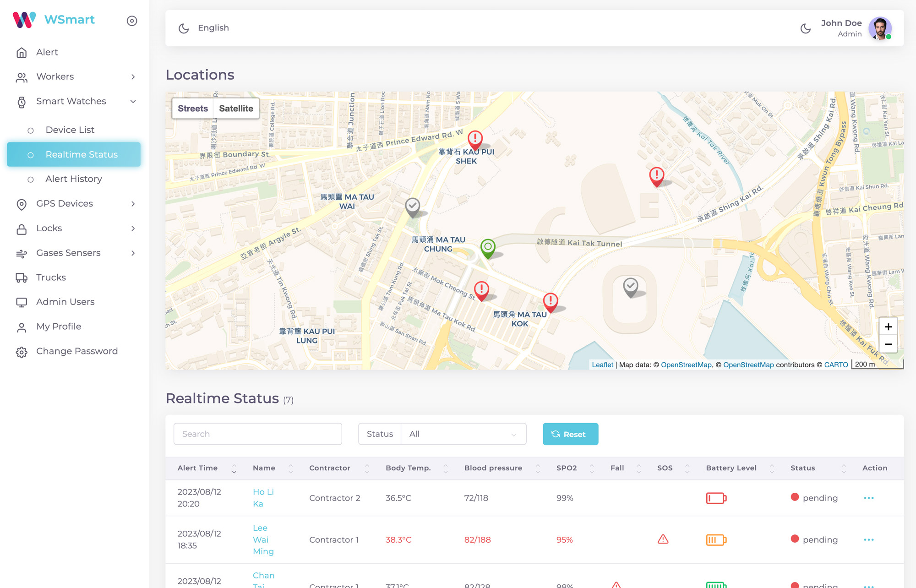Click the Gases Sensers wind icon

22,254
